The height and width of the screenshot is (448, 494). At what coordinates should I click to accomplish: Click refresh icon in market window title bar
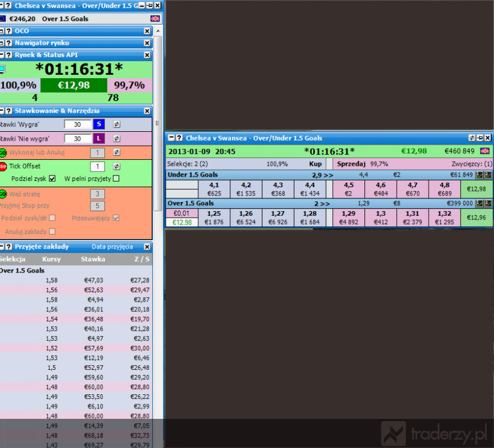click(x=472, y=138)
